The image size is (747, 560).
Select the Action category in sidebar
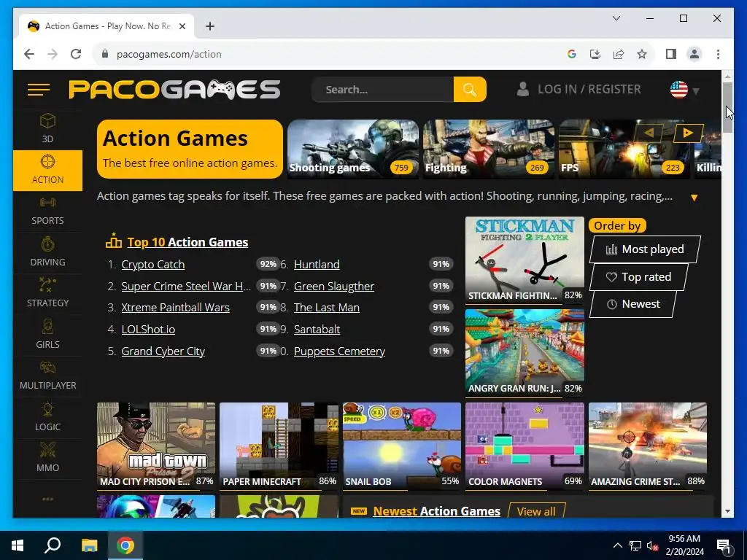[47, 170]
